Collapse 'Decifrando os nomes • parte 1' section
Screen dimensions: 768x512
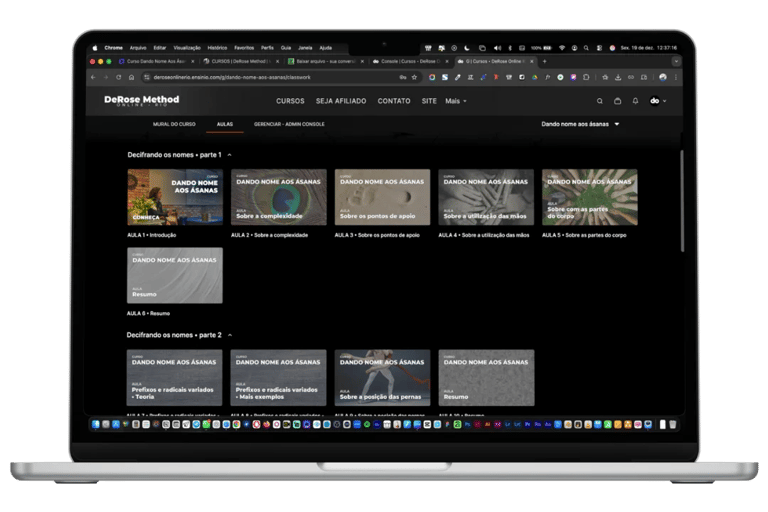229,155
